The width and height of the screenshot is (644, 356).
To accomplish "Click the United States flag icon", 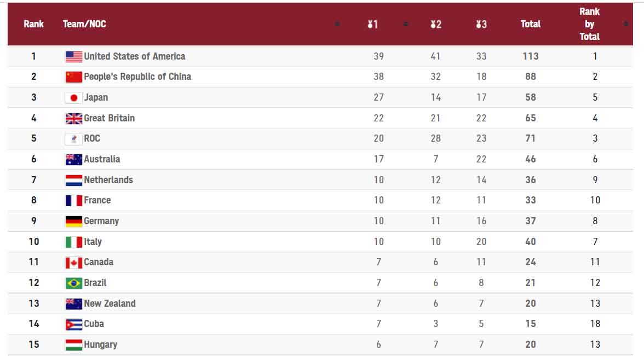I will tap(72, 56).
